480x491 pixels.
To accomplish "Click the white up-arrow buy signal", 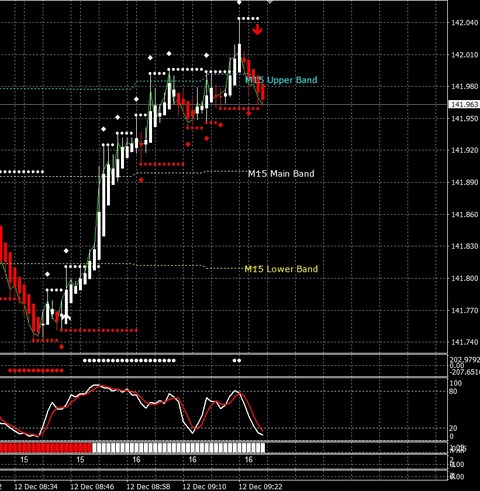I will click(x=66, y=318).
